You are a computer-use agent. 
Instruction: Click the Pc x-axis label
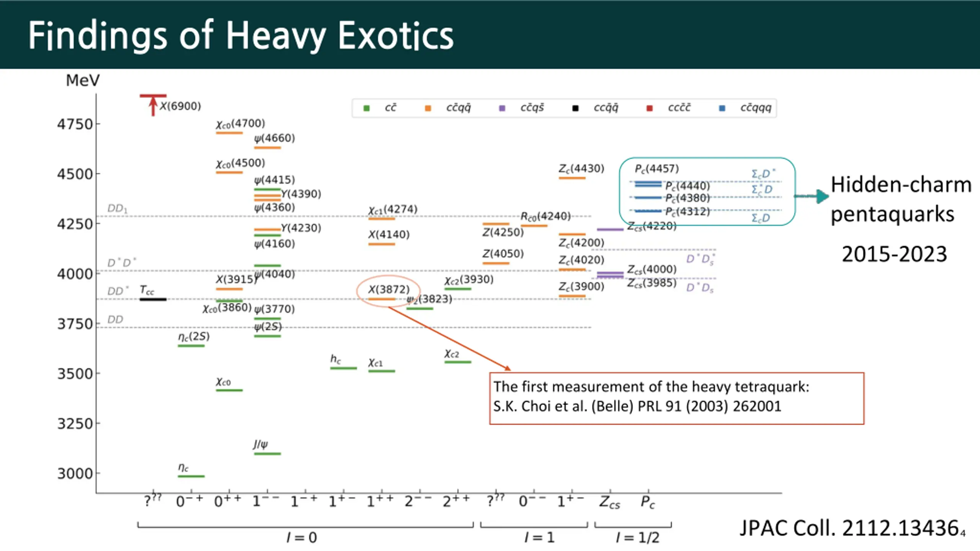point(648,502)
